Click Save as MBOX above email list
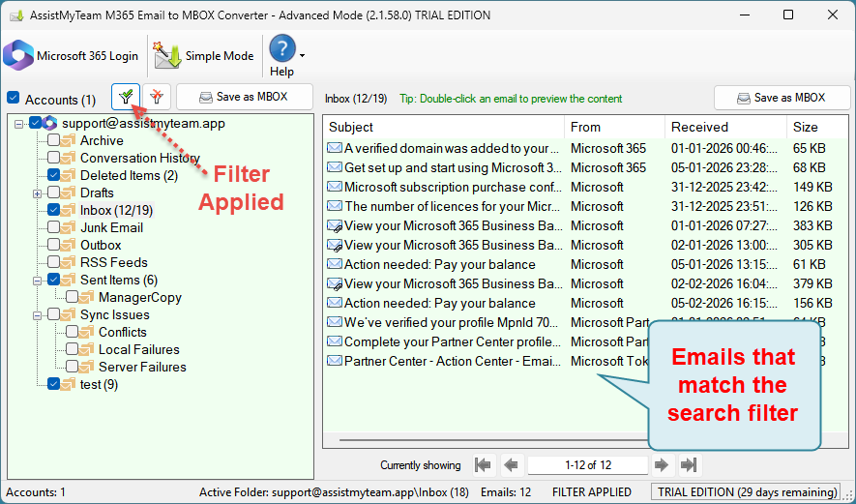Viewport: 856px width, 504px height. (x=781, y=98)
